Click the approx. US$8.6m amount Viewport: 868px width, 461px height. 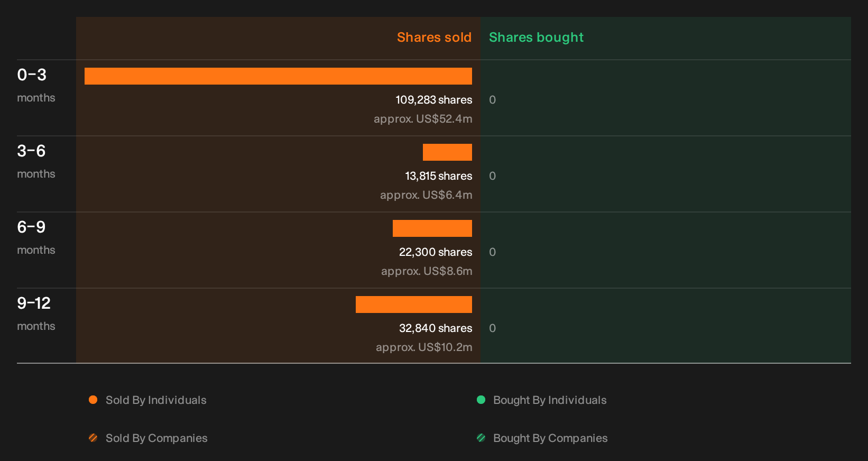(x=427, y=271)
